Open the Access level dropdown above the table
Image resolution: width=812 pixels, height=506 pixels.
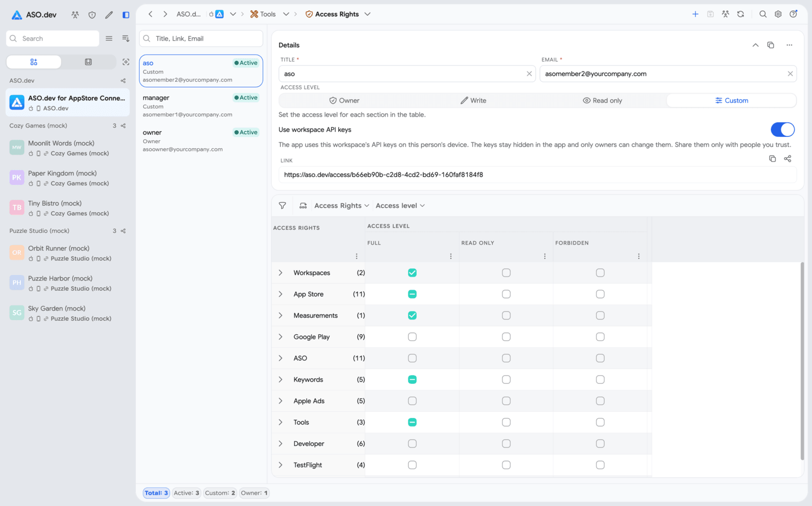point(400,206)
